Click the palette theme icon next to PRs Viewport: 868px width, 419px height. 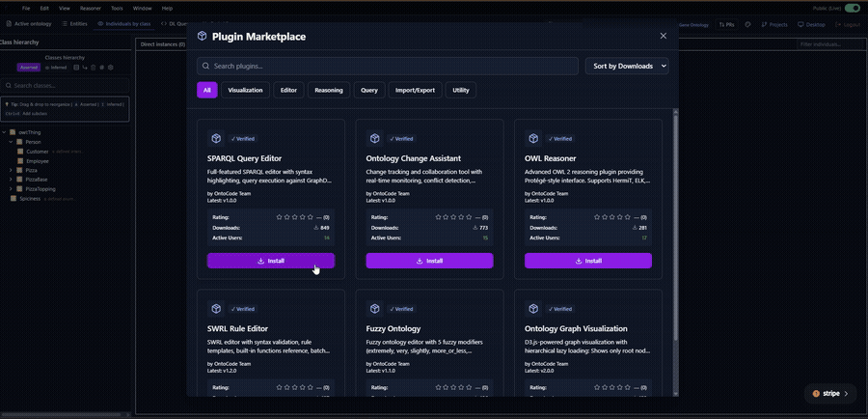(747, 24)
